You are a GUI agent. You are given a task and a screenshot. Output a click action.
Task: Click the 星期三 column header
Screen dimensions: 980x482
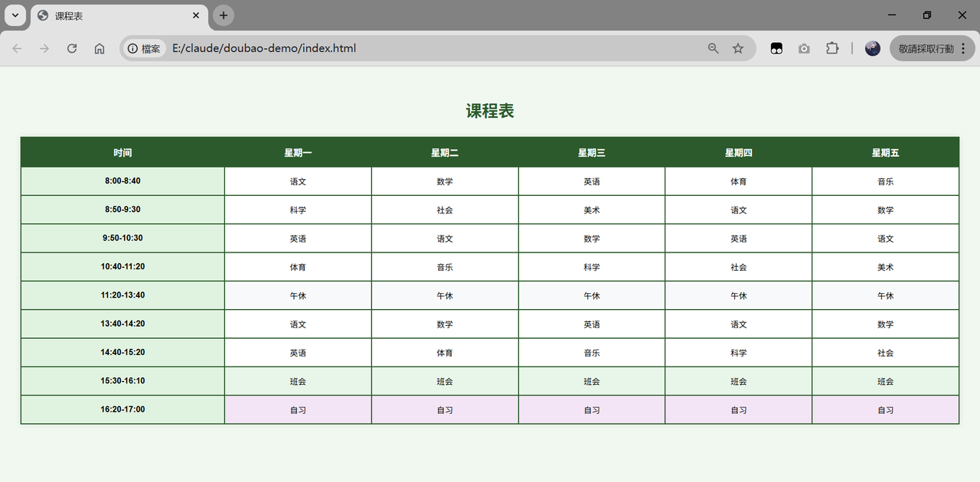592,153
